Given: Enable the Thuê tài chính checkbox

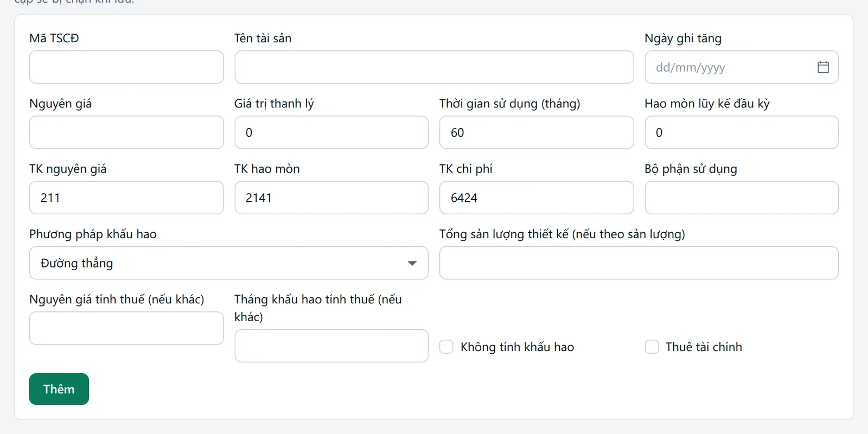Looking at the screenshot, I should click(x=652, y=347).
